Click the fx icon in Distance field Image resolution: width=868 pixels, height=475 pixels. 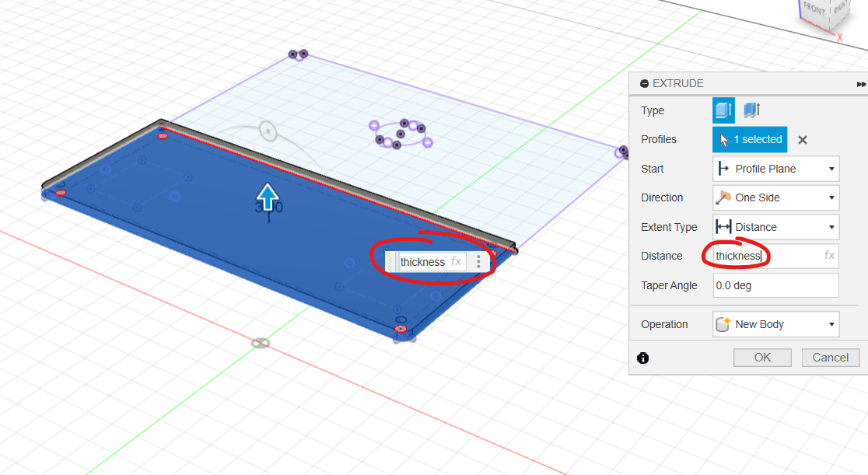[x=829, y=255]
